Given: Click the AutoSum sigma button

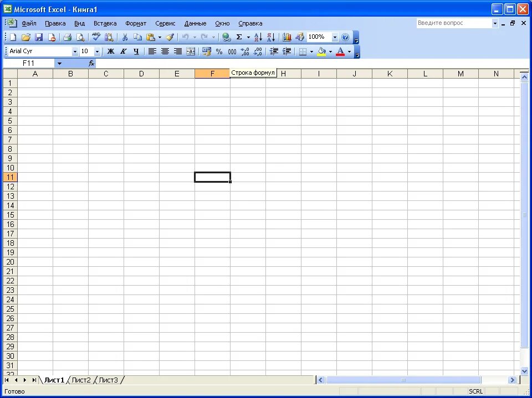Looking at the screenshot, I should [x=239, y=37].
